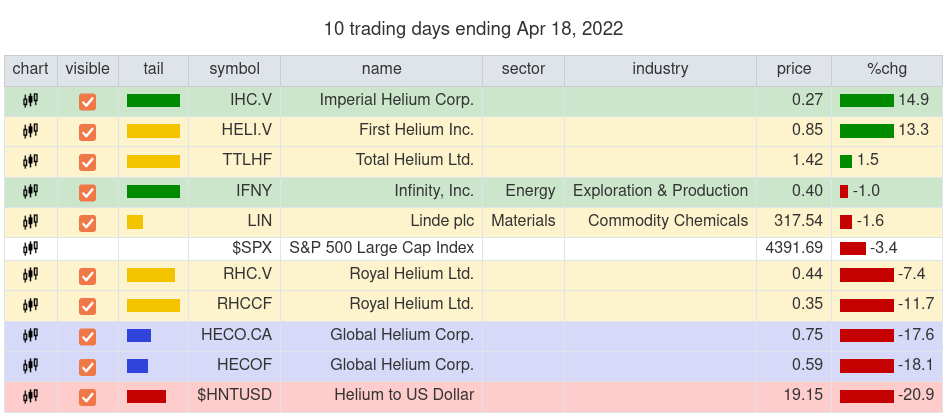Sort by the price column header
The height and width of the screenshot is (418, 950).
click(794, 69)
